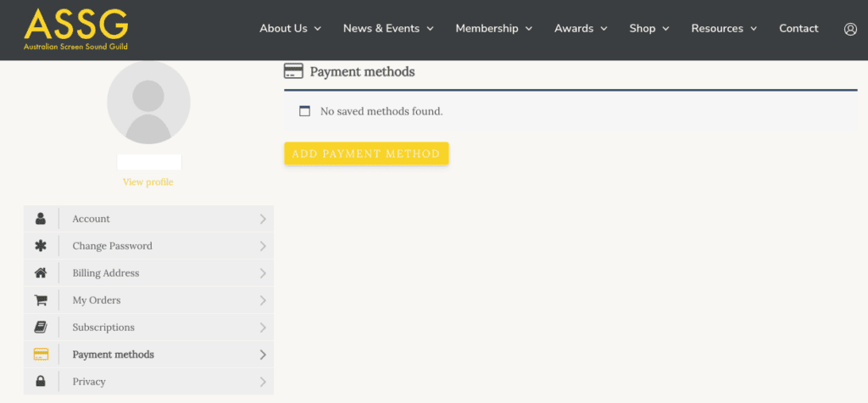Expand the News & Events dropdown
This screenshot has height=403, width=868.
click(388, 28)
